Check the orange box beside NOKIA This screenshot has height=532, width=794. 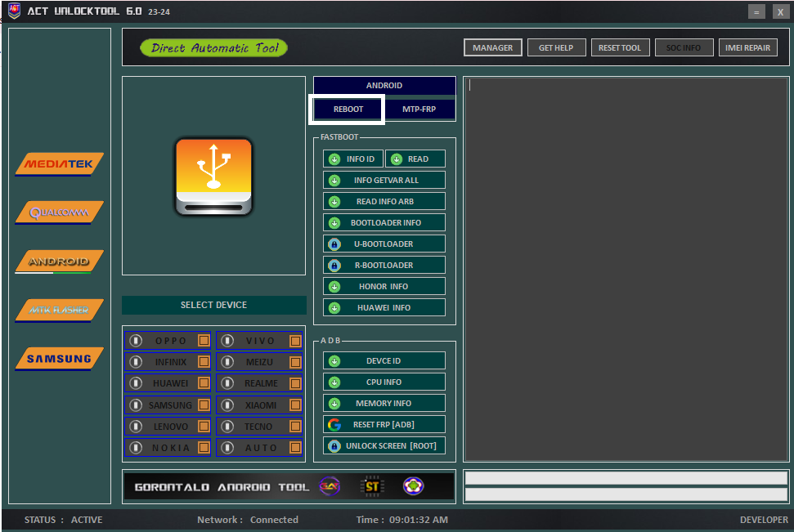coord(204,448)
